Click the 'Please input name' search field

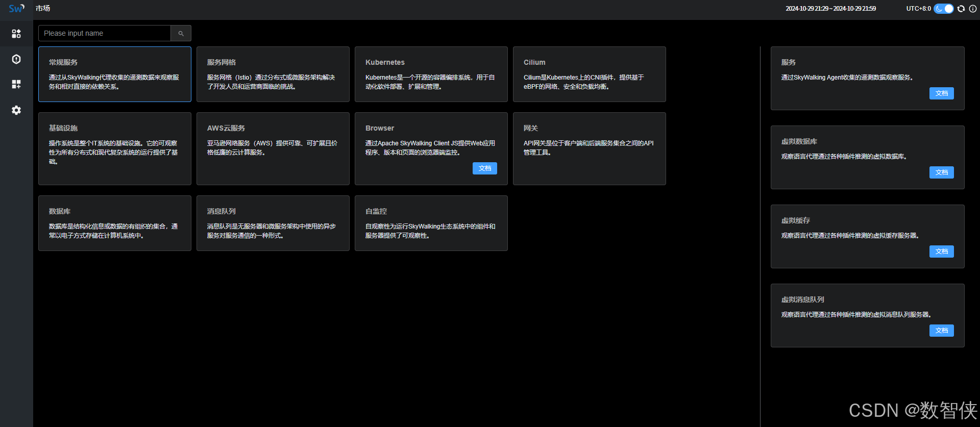[105, 33]
